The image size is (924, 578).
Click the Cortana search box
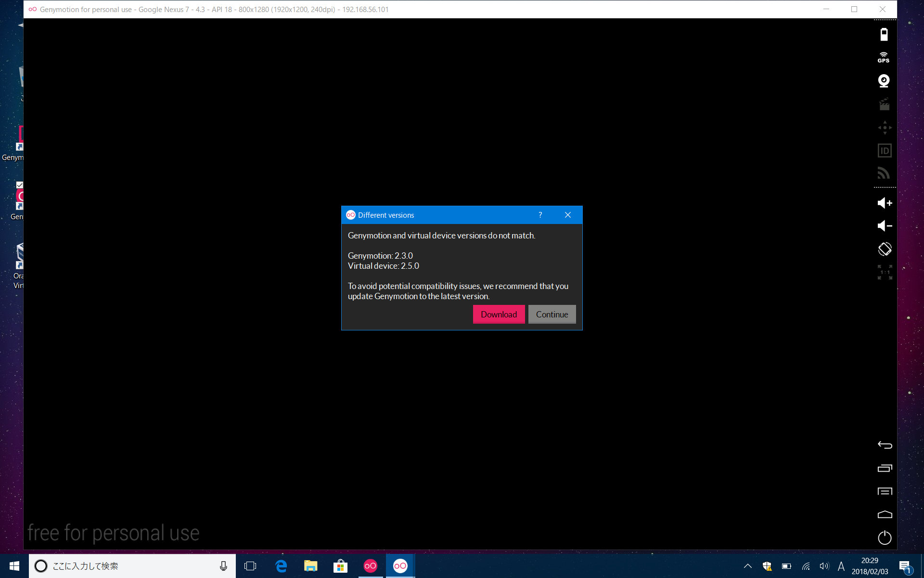(132, 566)
